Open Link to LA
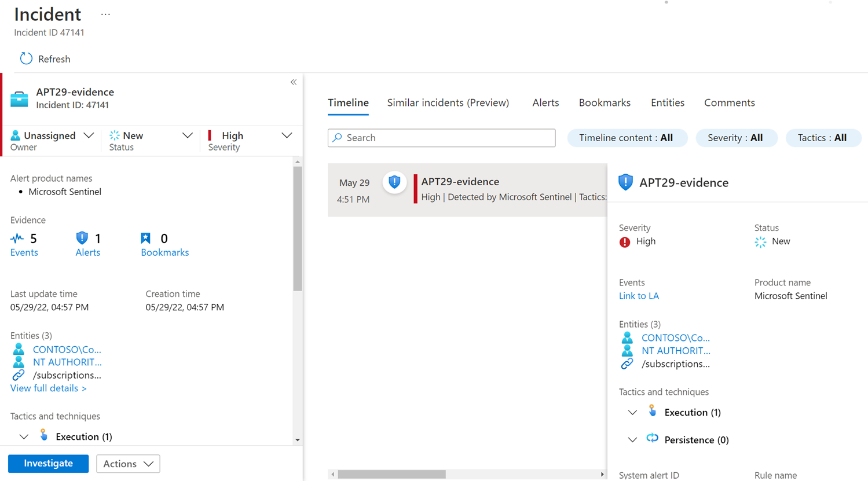Viewport: 868px width, 481px height. click(638, 295)
